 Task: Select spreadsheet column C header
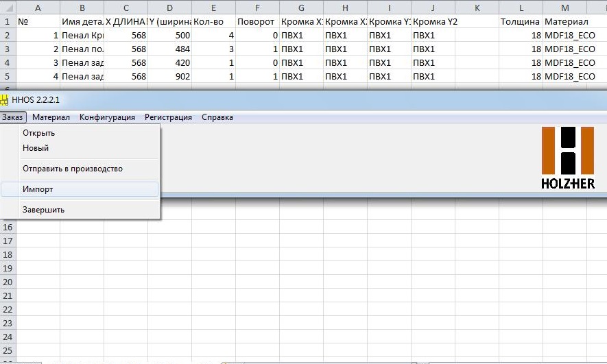pyautogui.click(x=126, y=8)
